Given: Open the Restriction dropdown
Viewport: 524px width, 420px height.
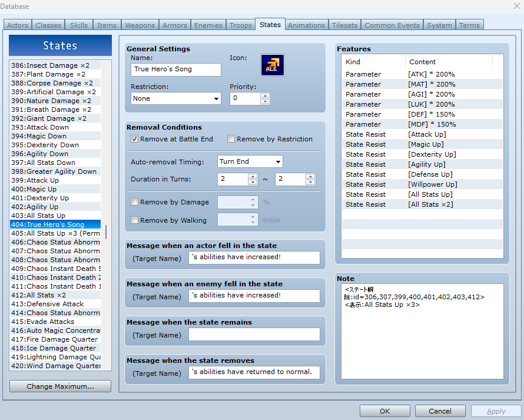Looking at the screenshot, I should [x=176, y=98].
